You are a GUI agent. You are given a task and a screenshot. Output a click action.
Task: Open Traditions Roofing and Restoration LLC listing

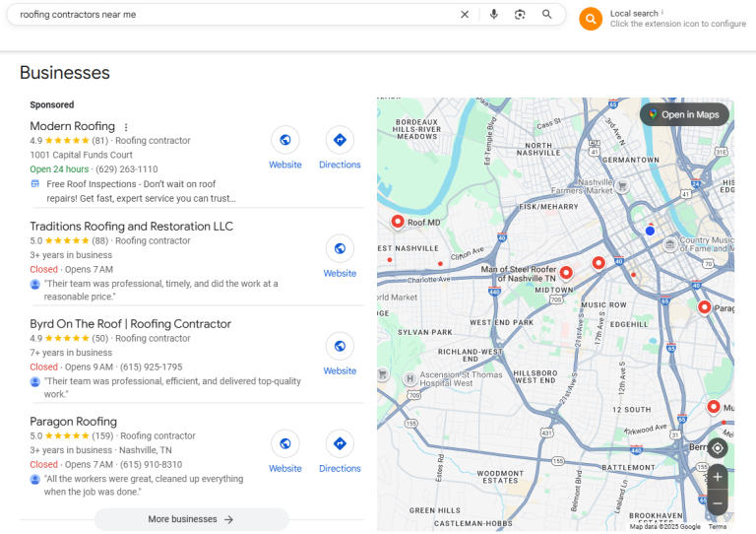(x=131, y=227)
